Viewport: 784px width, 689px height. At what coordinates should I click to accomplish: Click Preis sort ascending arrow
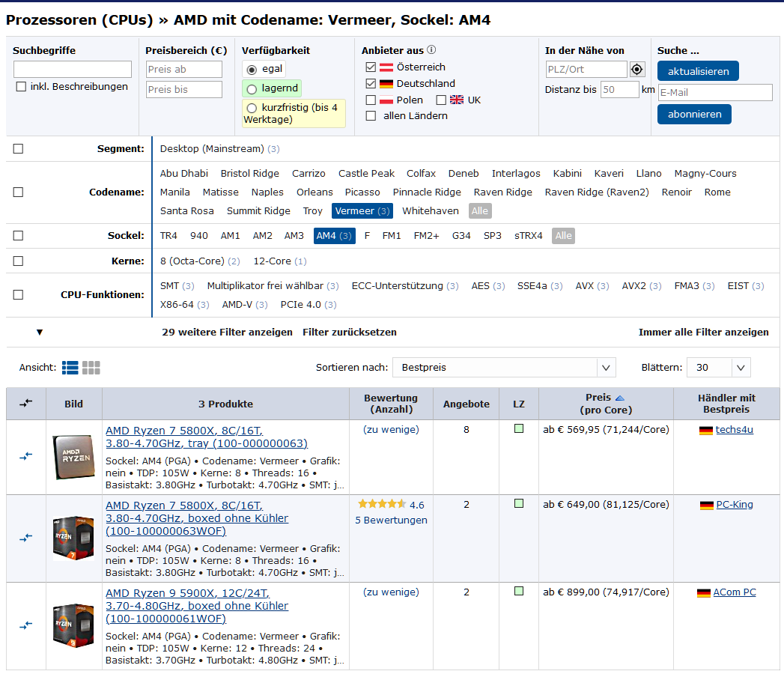(x=620, y=398)
